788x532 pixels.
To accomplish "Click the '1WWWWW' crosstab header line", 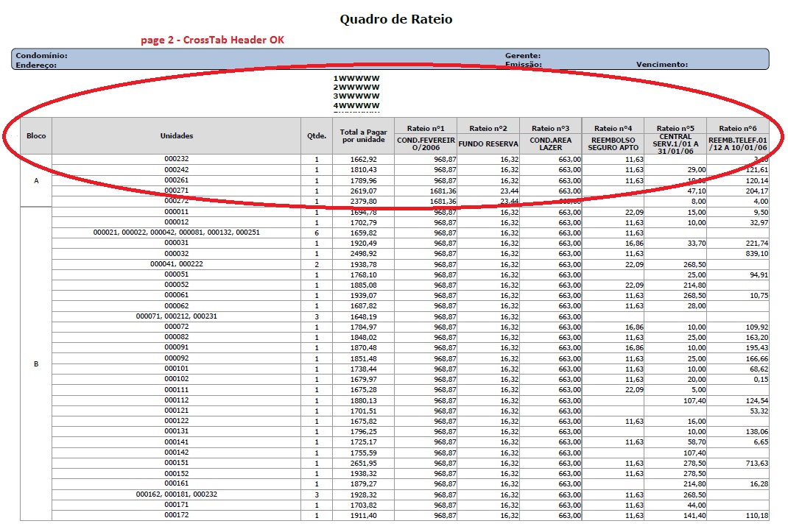I will click(356, 79).
